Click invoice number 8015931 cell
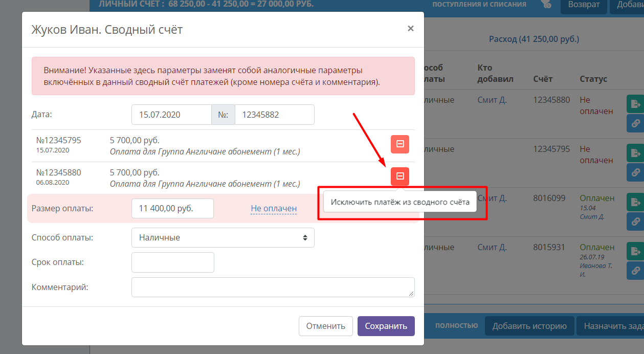644x354 pixels. click(549, 247)
